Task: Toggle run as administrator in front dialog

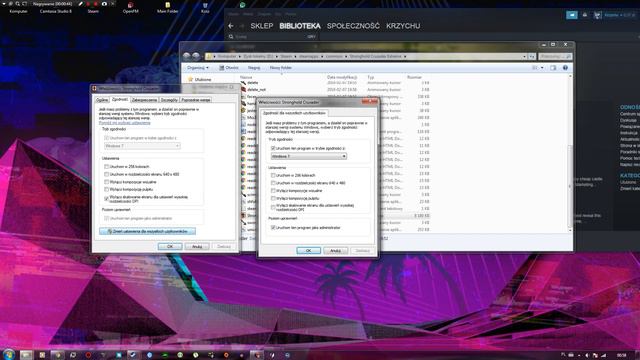Action: [273, 228]
